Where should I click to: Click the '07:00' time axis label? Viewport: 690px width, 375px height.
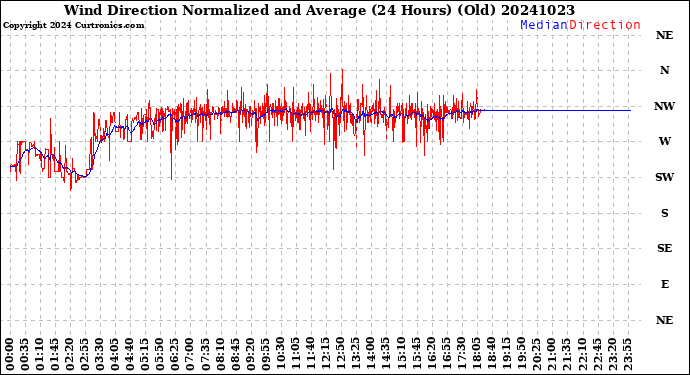pyautogui.click(x=191, y=354)
